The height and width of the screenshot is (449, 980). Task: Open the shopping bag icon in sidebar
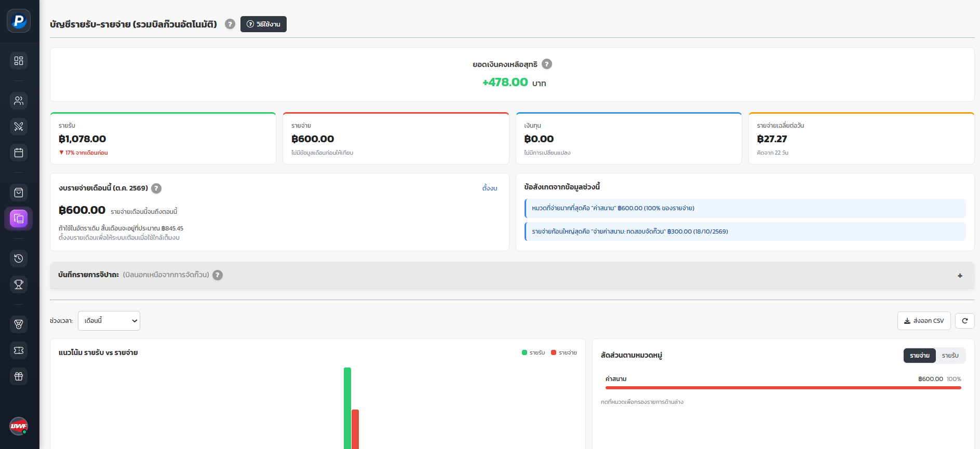point(19,193)
